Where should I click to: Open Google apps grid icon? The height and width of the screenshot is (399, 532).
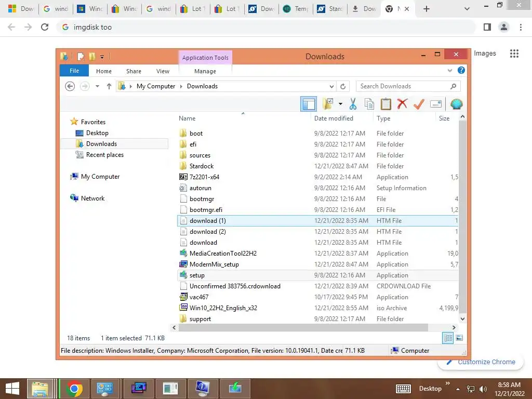coord(514,54)
